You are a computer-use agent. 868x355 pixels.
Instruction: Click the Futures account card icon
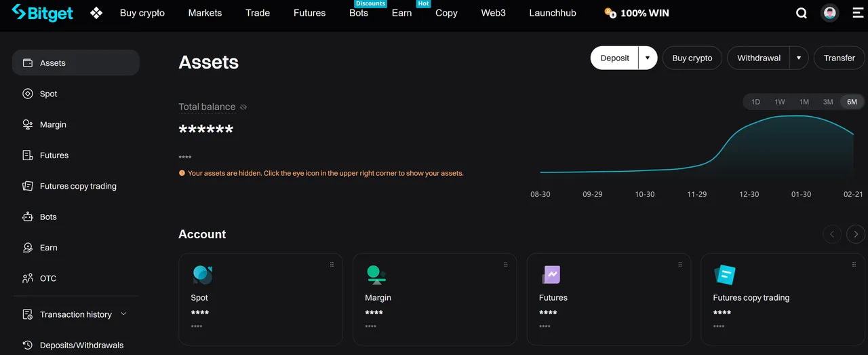coord(551,274)
